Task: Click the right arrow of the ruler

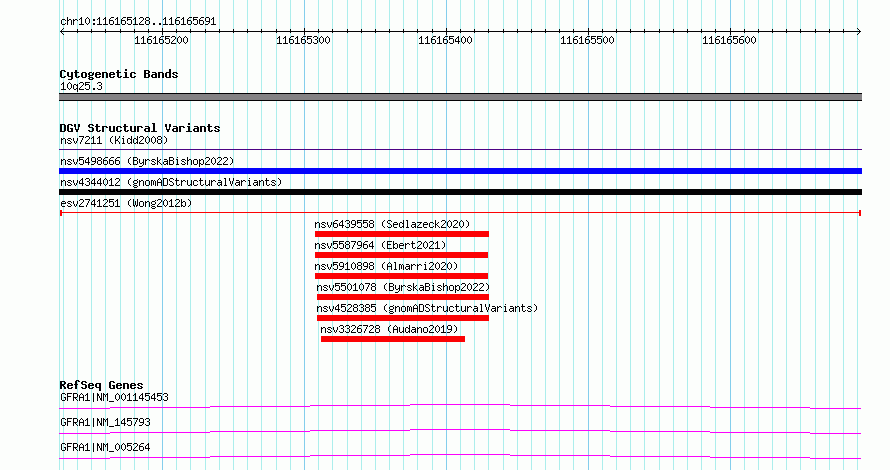Action: [x=859, y=32]
